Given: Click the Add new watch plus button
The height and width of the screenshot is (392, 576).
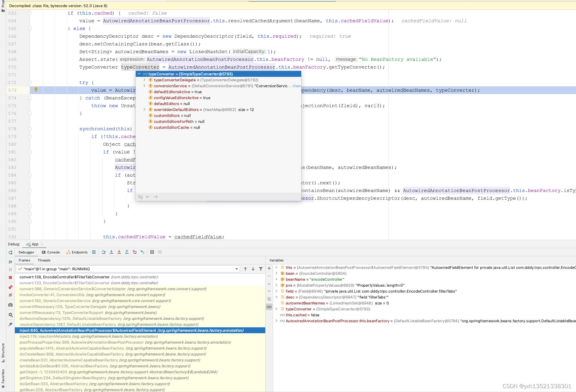Looking at the screenshot, I should tap(269, 268).
